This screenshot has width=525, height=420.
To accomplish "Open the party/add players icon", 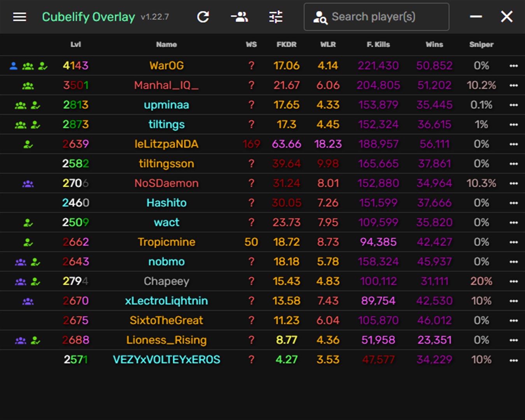I will [240, 17].
